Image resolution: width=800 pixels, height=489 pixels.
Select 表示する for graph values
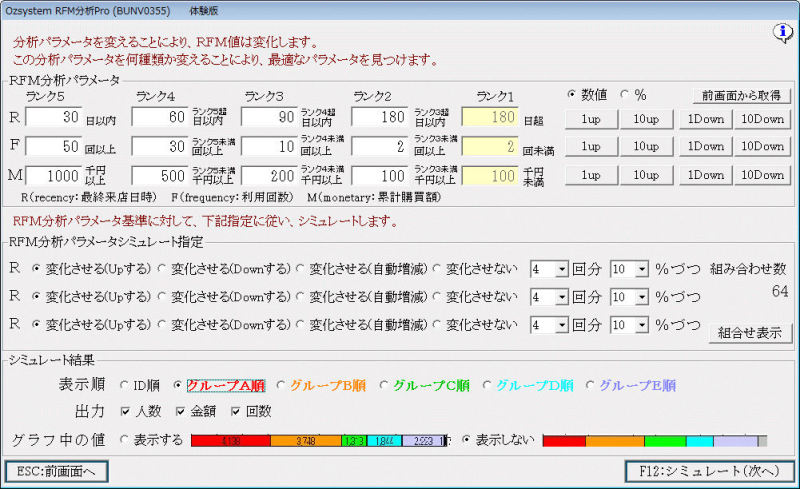125,439
